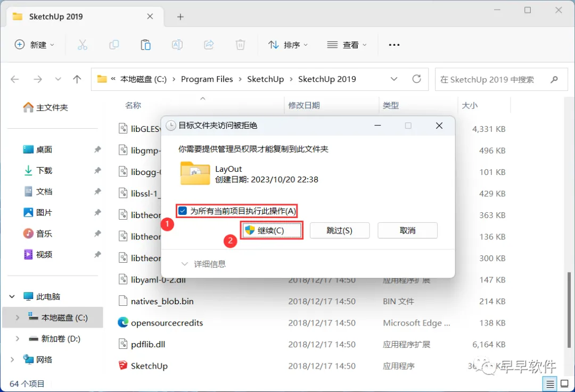The height and width of the screenshot is (392, 575).
Task: Toggle 为所有当前项目执行此操作 checkbox
Action: (183, 211)
